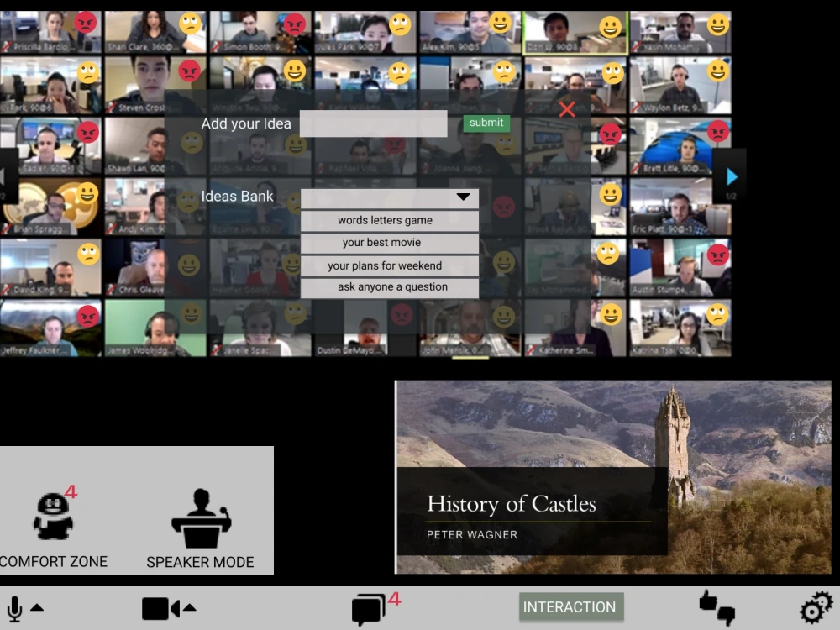Click angry emoji on Simon Booth tile
This screenshot has width=840, height=630.
click(295, 24)
